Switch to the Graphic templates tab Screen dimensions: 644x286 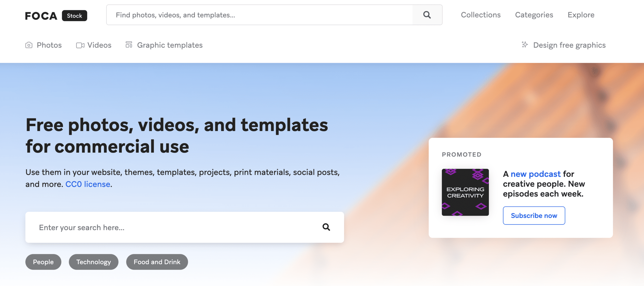coord(170,45)
